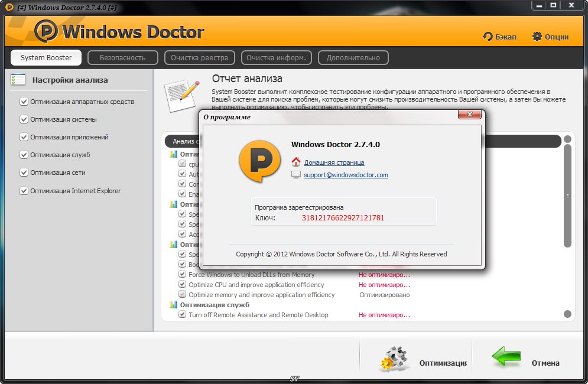Close the О программе dialog

[x=469, y=115]
